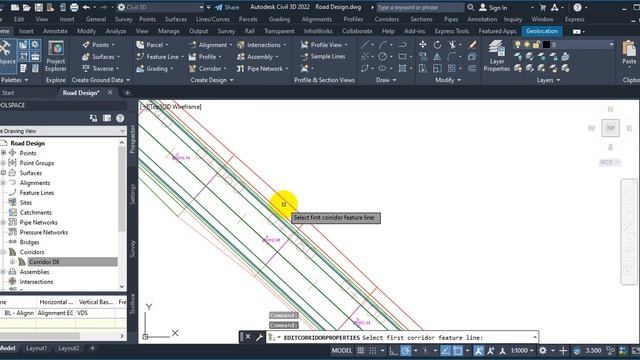Open the Drawing View selector in Toolspace

63,131
